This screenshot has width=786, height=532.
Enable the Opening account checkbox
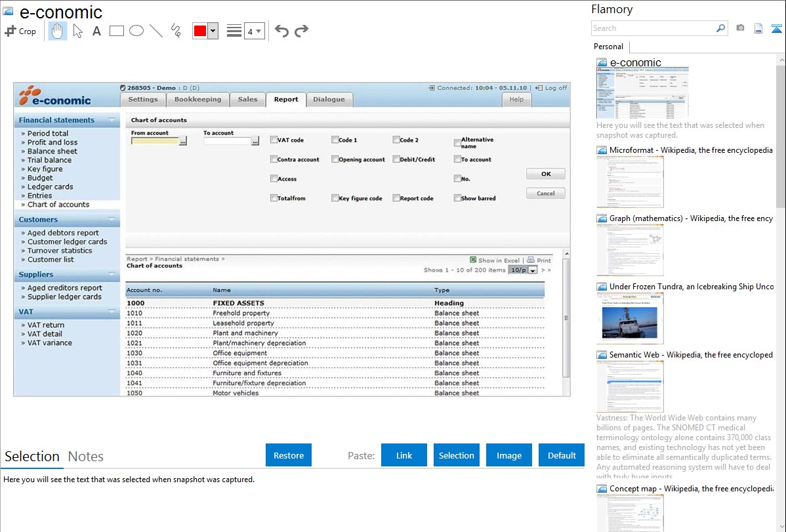(335, 159)
